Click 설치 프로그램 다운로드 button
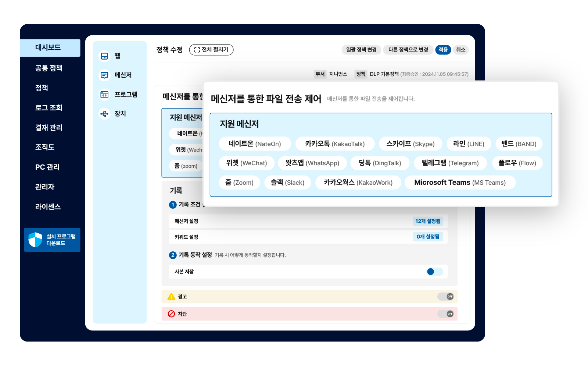Image resolution: width=588 pixels, height=368 pixels. click(x=52, y=240)
